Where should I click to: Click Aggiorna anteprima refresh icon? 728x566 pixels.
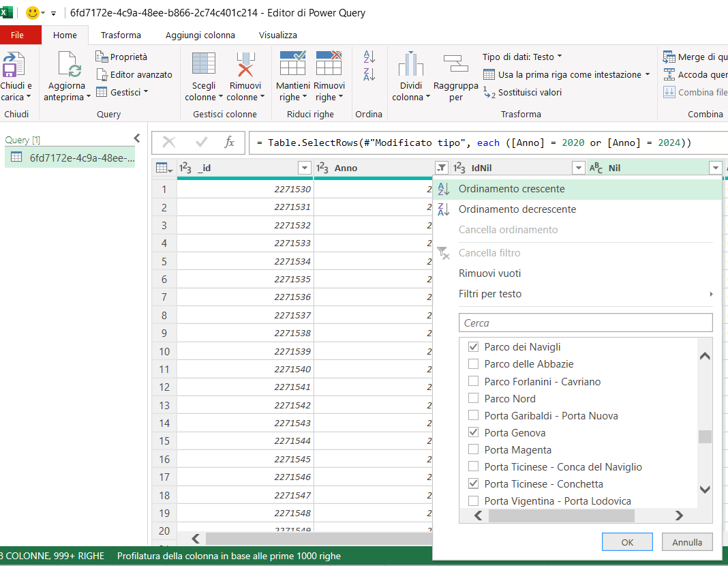point(69,65)
